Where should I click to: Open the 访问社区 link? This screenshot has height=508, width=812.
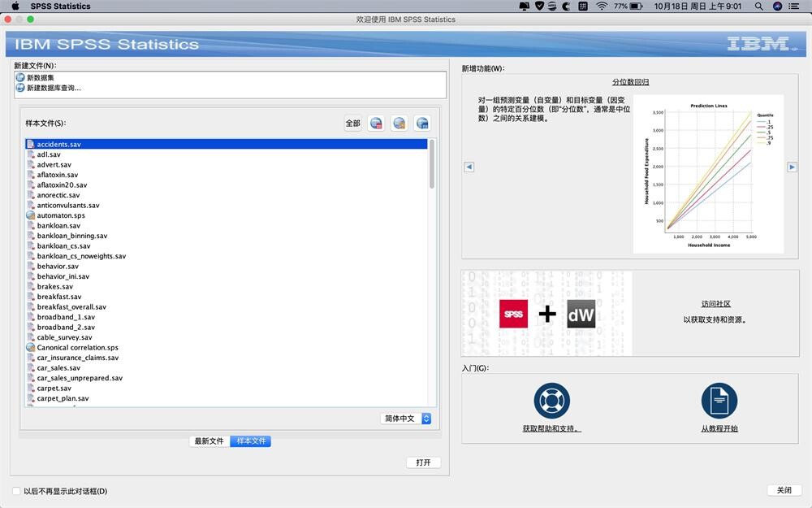click(x=715, y=304)
